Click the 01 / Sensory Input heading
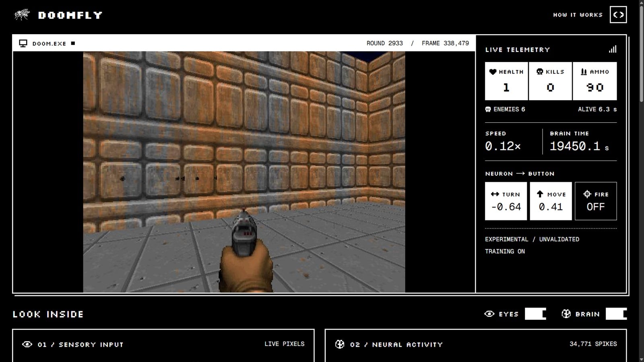Screen dimensions: 644x362 click(x=80, y=345)
